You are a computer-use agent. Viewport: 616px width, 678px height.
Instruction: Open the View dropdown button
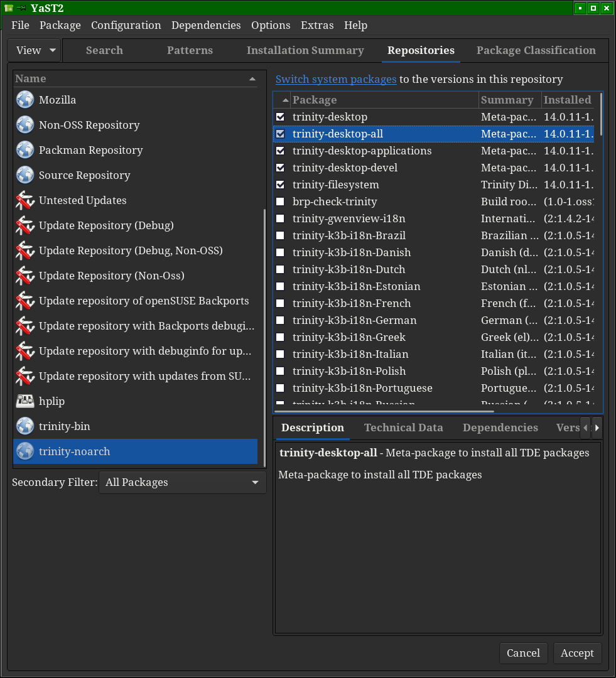pos(35,50)
